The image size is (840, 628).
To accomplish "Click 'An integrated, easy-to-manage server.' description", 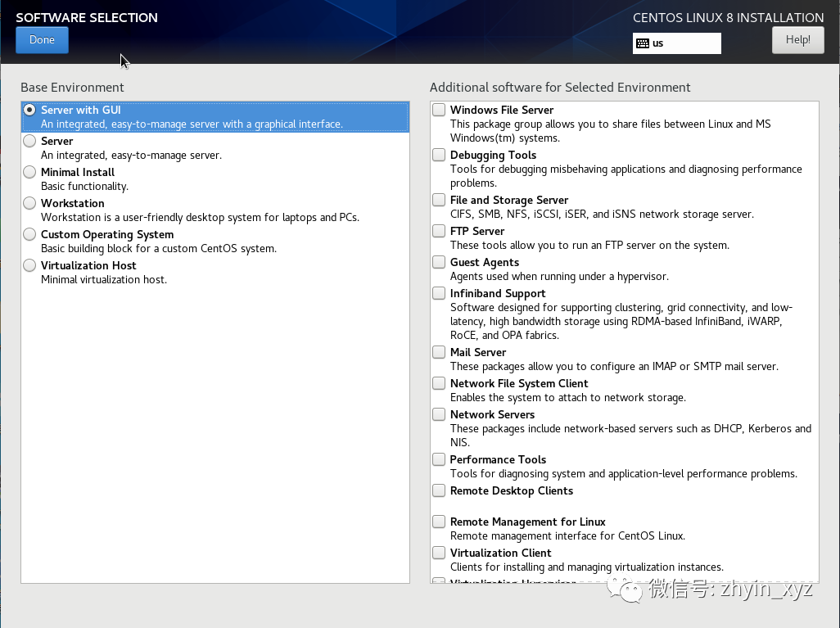I will pos(131,156).
